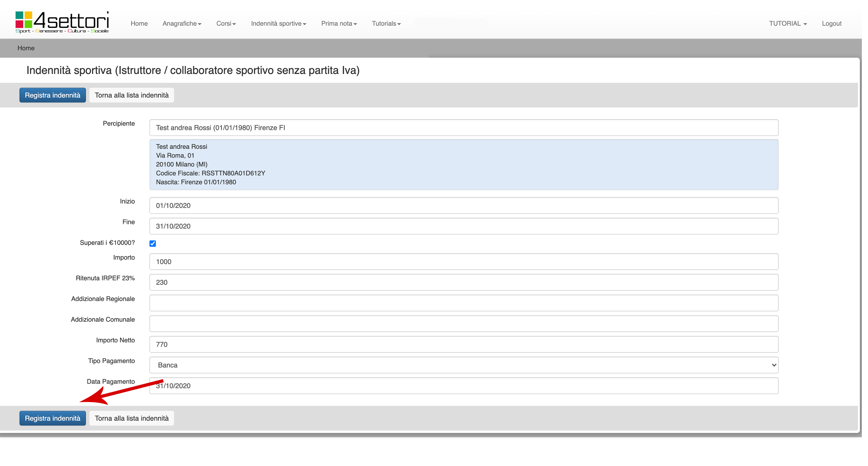The height and width of the screenshot is (466, 868).
Task: Focus the Percipiente input field
Action: 464,128
